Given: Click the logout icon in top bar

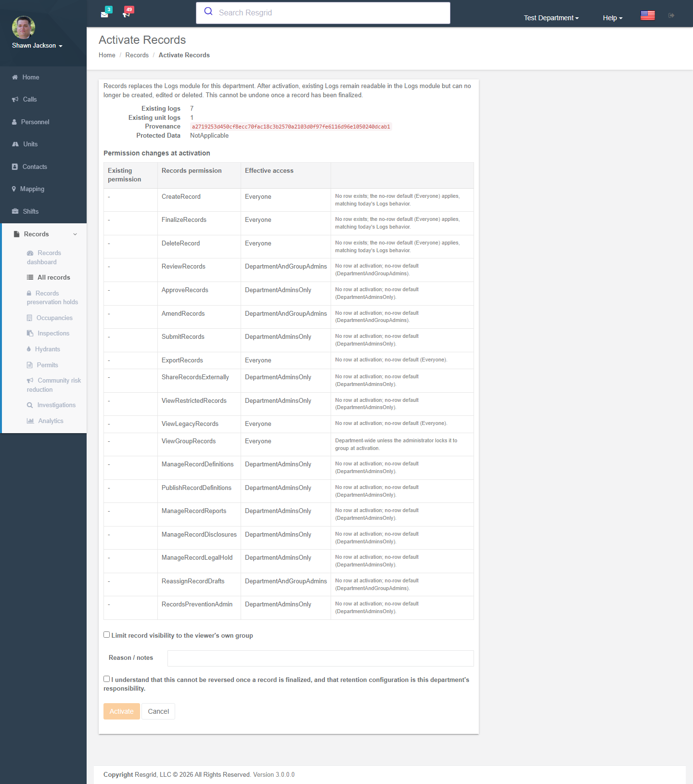Looking at the screenshot, I should (x=671, y=15).
